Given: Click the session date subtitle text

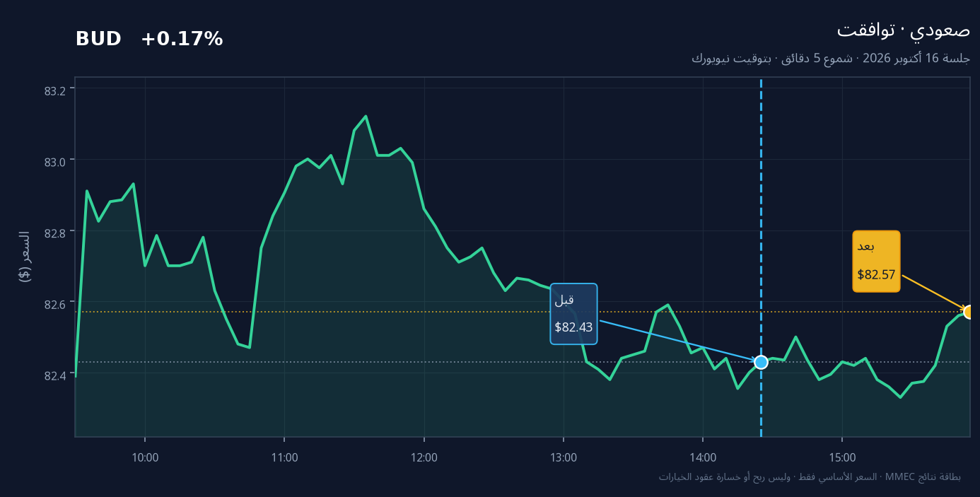Looking at the screenshot, I should (x=831, y=59).
